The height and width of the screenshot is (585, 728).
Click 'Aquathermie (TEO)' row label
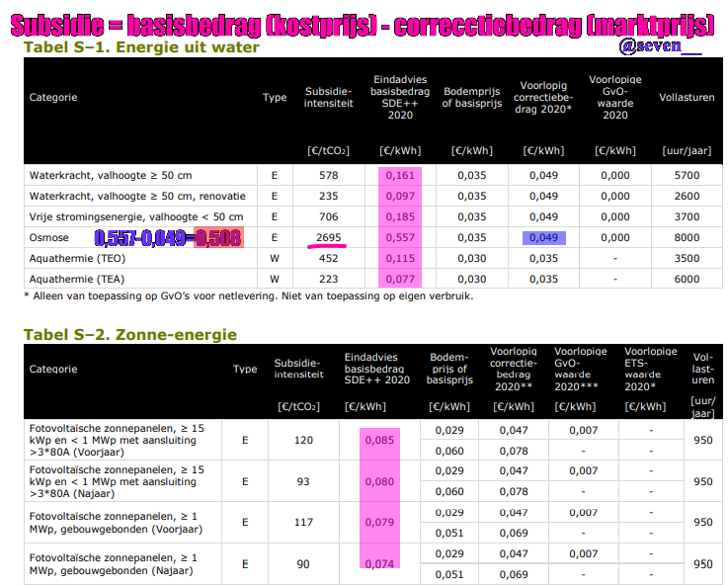pyautogui.click(x=77, y=258)
